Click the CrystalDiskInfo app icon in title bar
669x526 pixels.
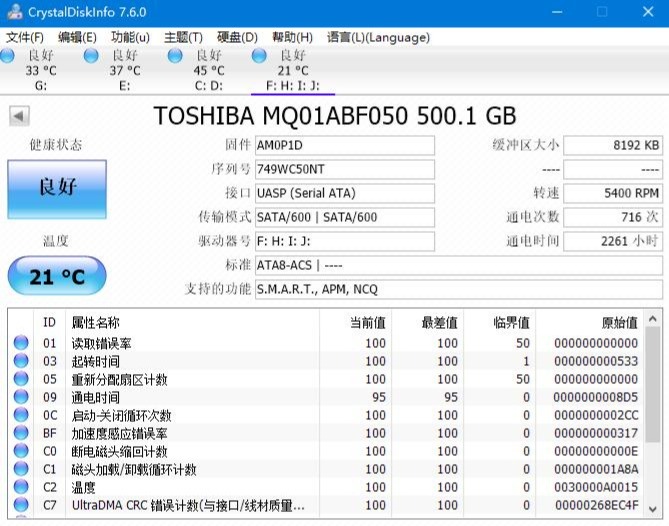tap(11, 12)
